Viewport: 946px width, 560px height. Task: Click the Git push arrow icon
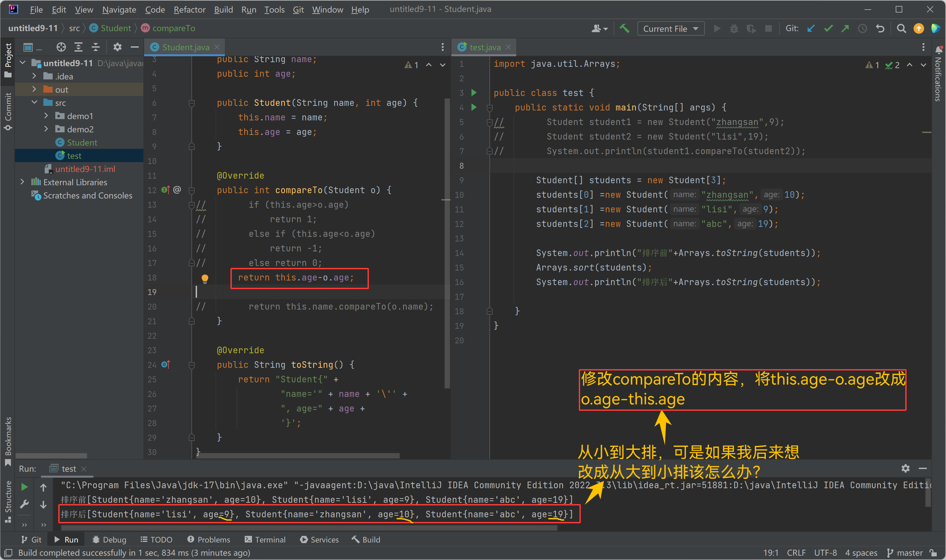click(x=845, y=28)
